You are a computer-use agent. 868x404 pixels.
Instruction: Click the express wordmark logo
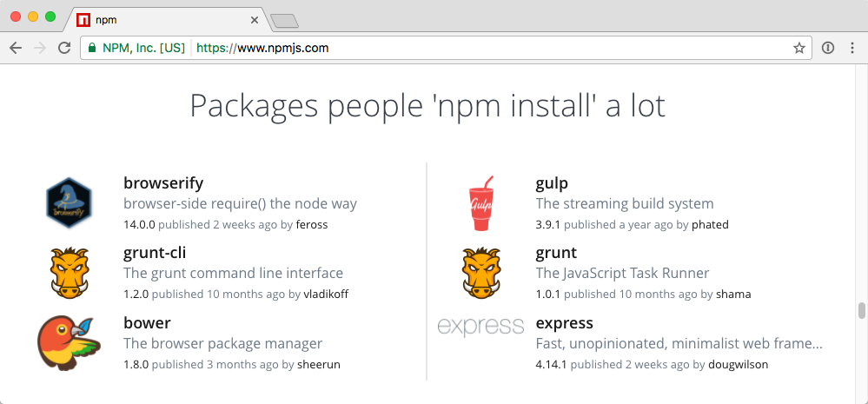(x=480, y=327)
